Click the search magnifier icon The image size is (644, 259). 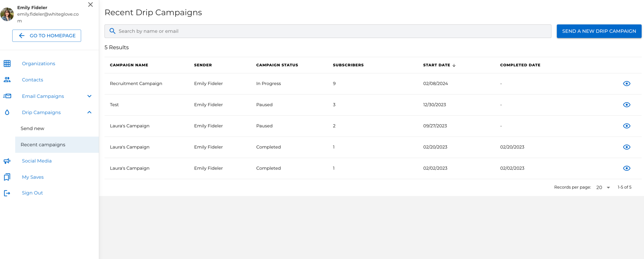pos(112,31)
